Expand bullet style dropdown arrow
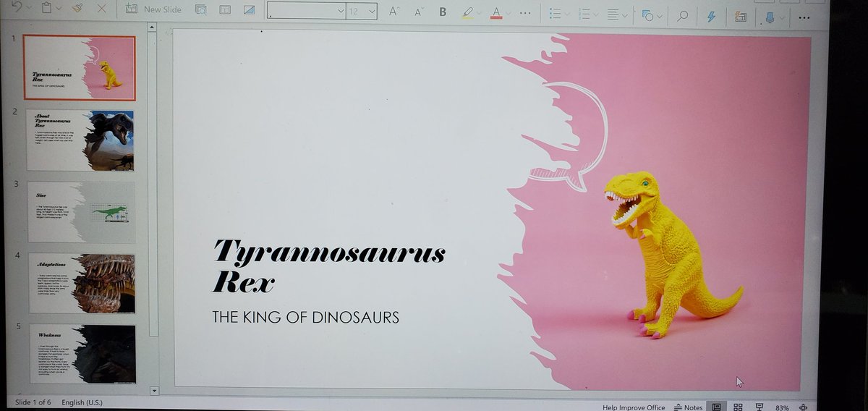The height and width of the screenshot is (411, 868). [569, 14]
